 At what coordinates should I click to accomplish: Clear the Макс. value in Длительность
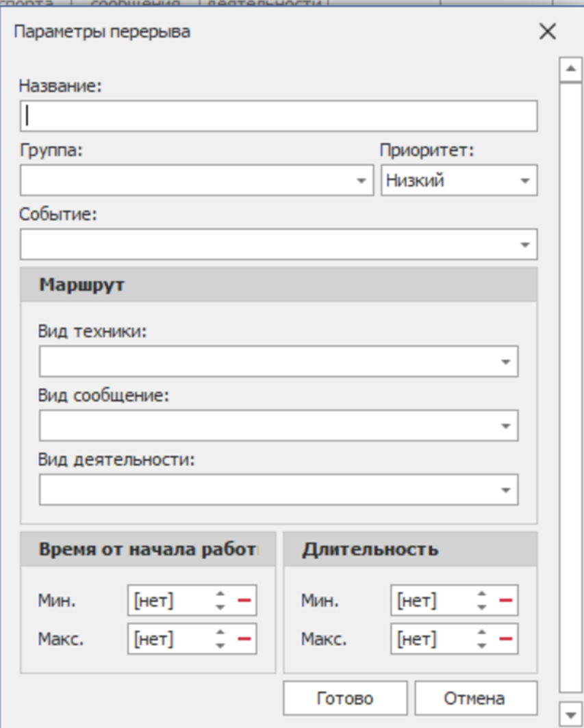(506, 639)
